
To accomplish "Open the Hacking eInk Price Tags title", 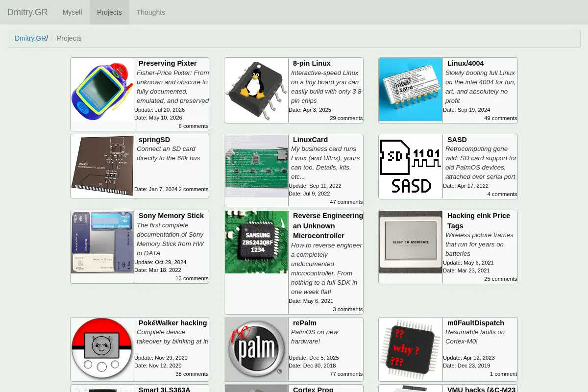I will pyautogui.click(x=479, y=220).
